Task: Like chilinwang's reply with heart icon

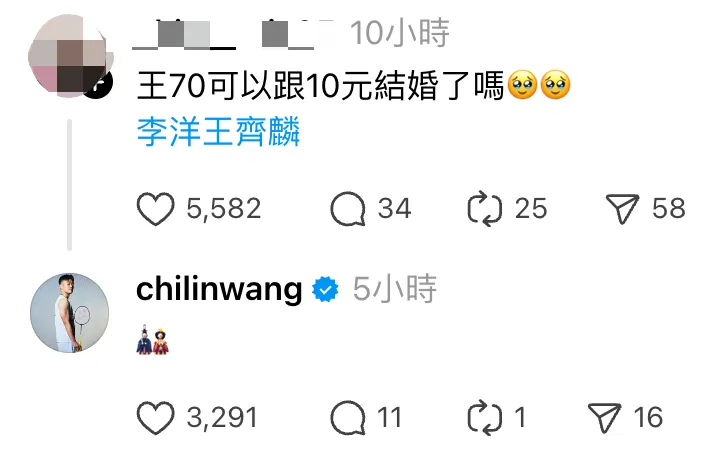Action: [x=156, y=418]
